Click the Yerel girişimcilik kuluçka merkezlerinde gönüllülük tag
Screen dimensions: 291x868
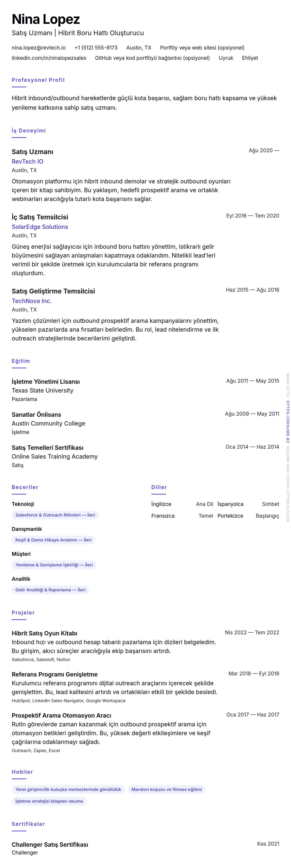(68, 789)
